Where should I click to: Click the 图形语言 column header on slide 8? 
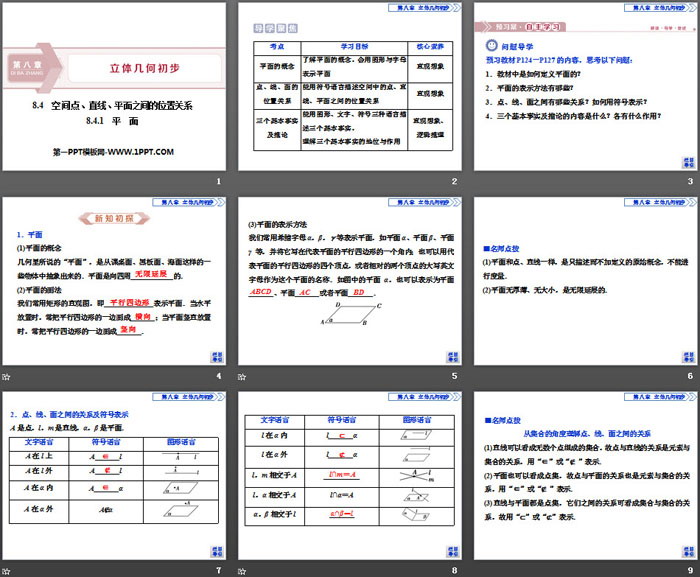click(417, 420)
